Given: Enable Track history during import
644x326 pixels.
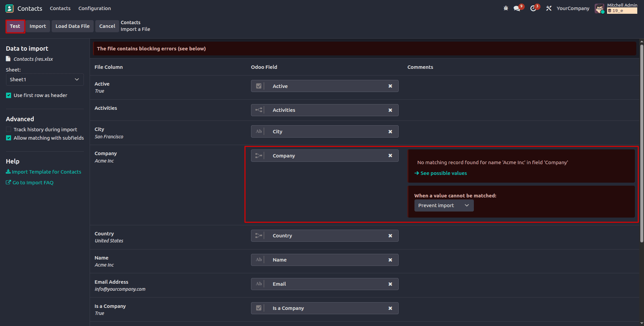Looking at the screenshot, I should click(8, 129).
